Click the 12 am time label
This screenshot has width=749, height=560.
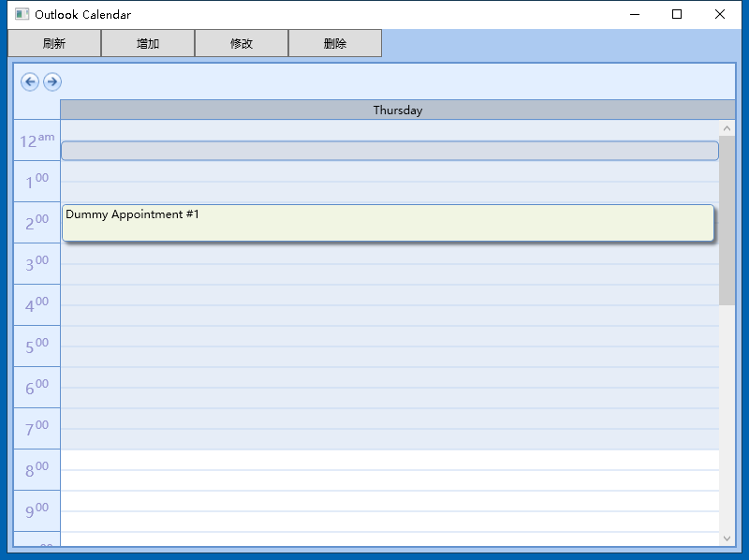(x=37, y=140)
